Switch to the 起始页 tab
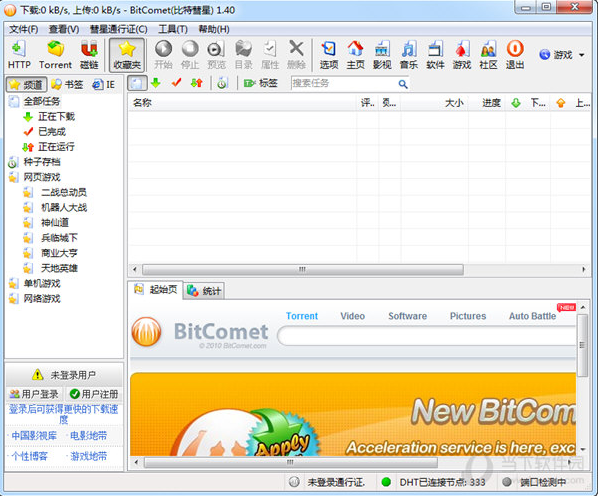The image size is (598, 496). [156, 290]
